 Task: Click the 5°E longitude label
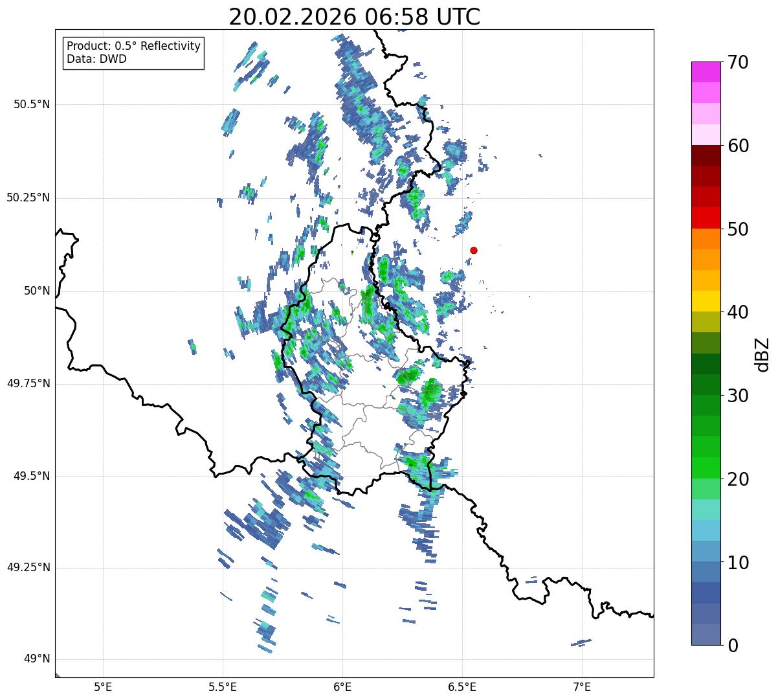[103, 686]
